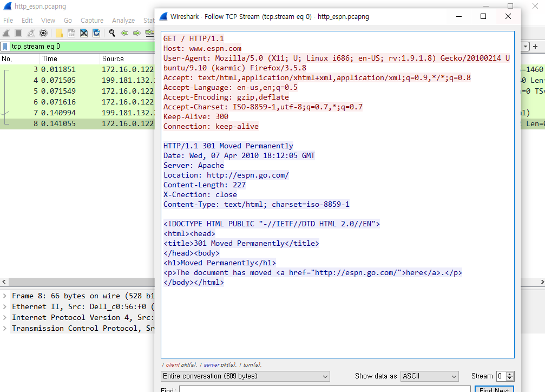Sort by the Time column header
The height and width of the screenshot is (392, 545).
[69, 59]
